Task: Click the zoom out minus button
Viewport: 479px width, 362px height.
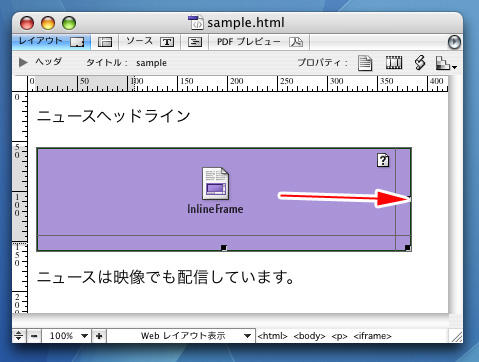Action: [34, 336]
